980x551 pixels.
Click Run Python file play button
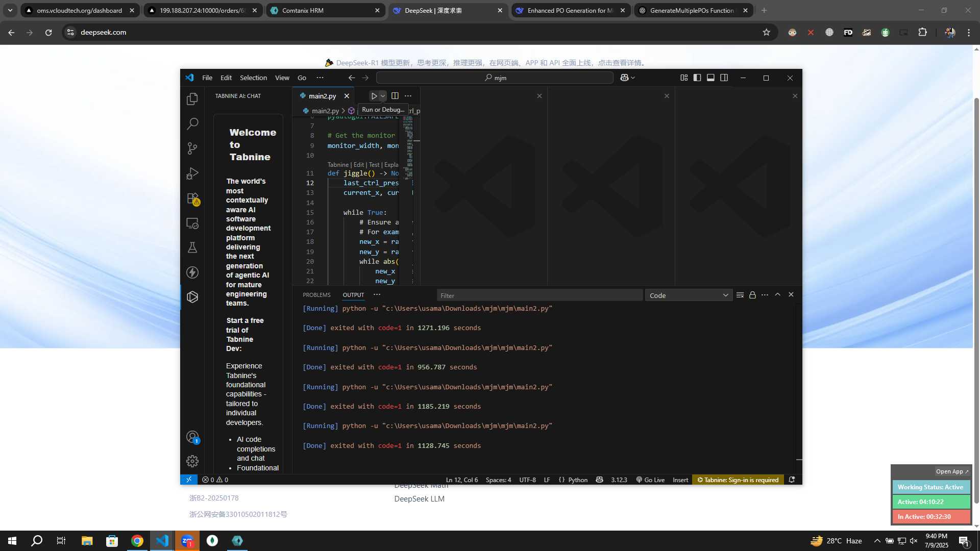[374, 96]
